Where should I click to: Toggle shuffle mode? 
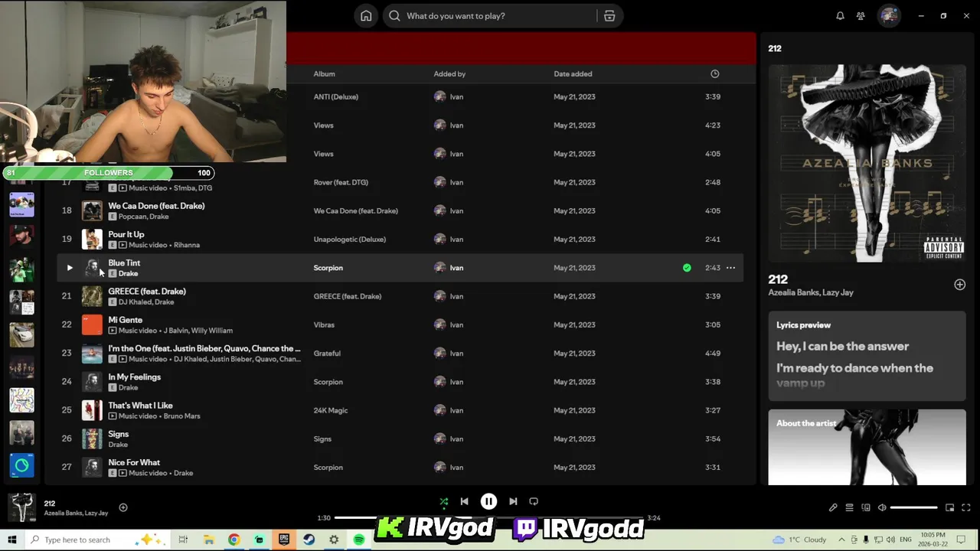[443, 501]
